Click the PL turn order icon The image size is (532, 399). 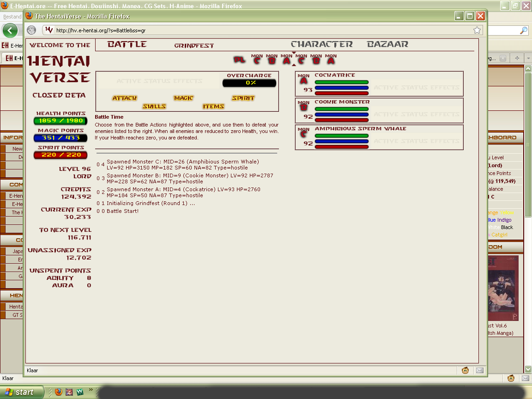coord(239,60)
